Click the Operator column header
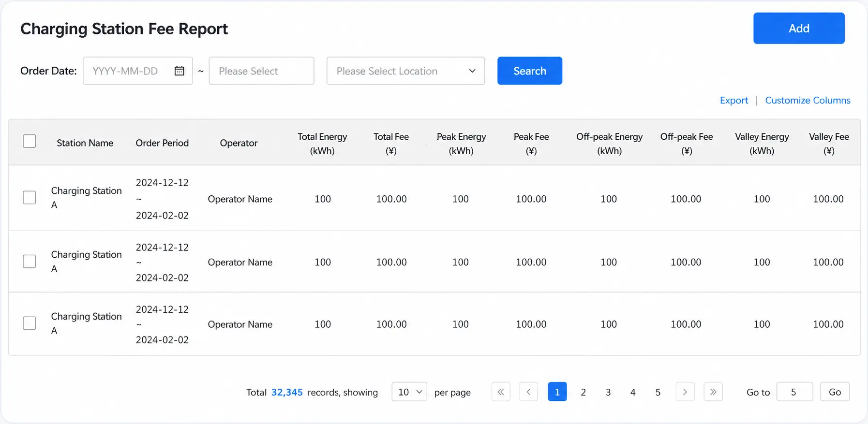 (239, 143)
